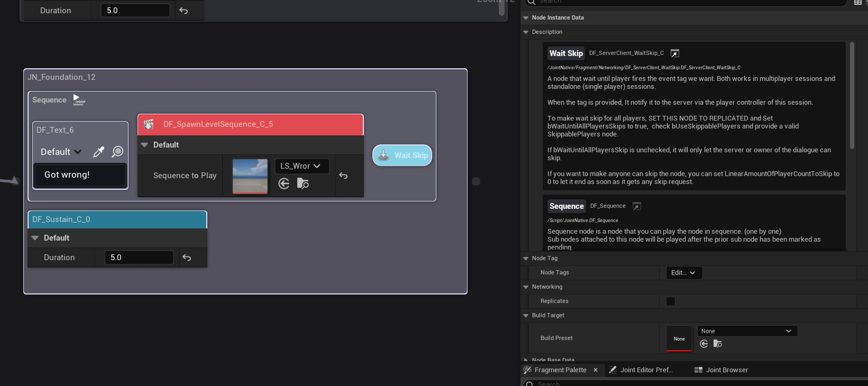Open DF_ServerClient_WaitSkip_C asset link icon
Screen dimensions: 868x386
674,53
